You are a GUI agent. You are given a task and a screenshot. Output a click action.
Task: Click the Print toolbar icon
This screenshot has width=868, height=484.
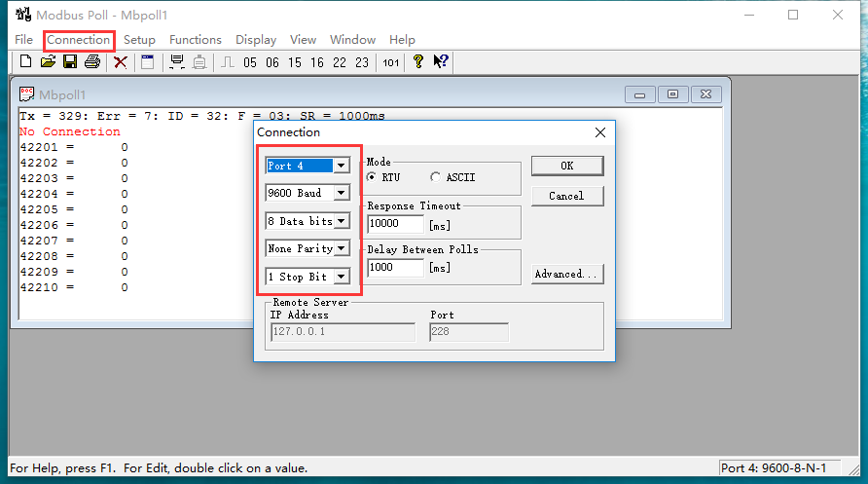[92, 61]
